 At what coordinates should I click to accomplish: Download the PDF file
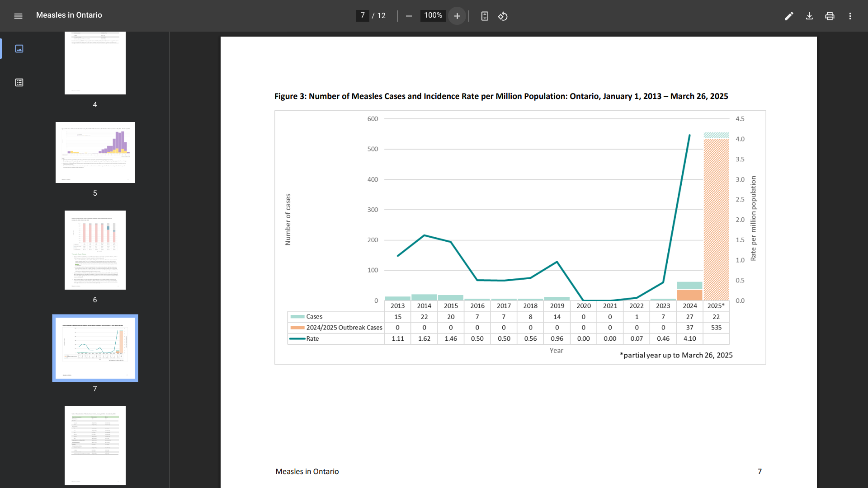click(x=809, y=16)
